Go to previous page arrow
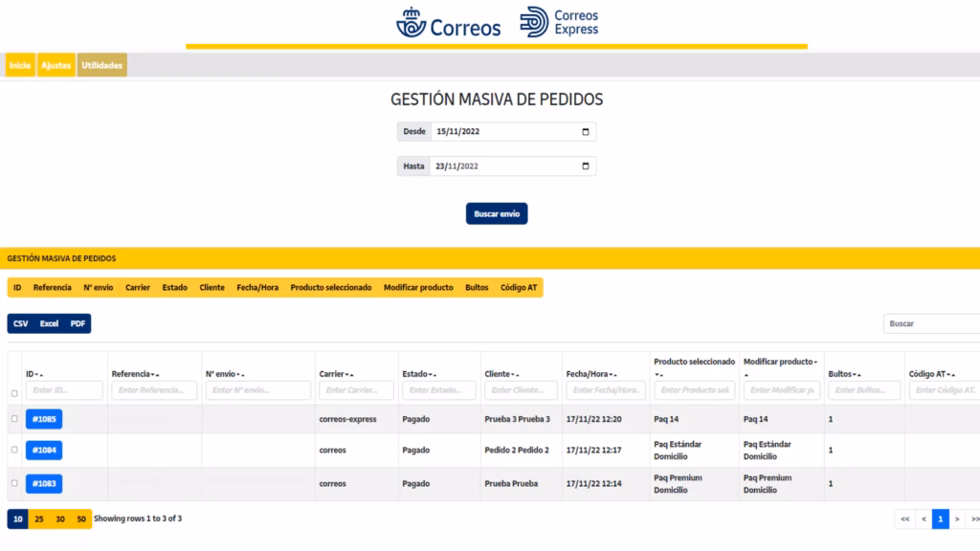980x551 pixels. [x=924, y=518]
